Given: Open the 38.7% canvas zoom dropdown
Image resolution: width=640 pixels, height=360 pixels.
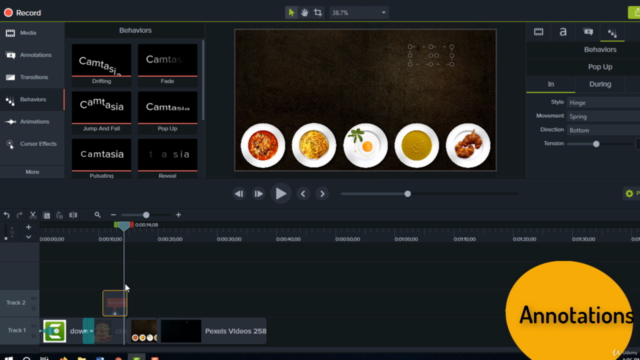Looking at the screenshot, I should (x=359, y=13).
